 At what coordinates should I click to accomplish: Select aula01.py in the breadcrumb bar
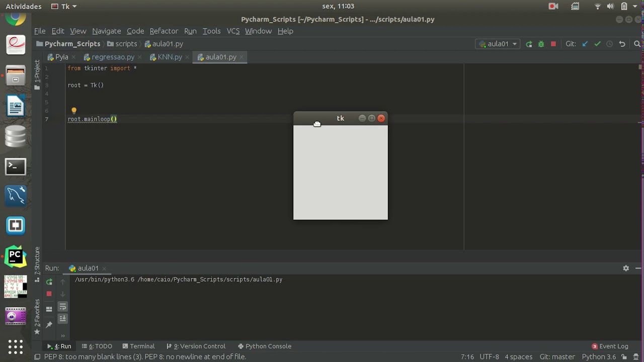pos(164,44)
